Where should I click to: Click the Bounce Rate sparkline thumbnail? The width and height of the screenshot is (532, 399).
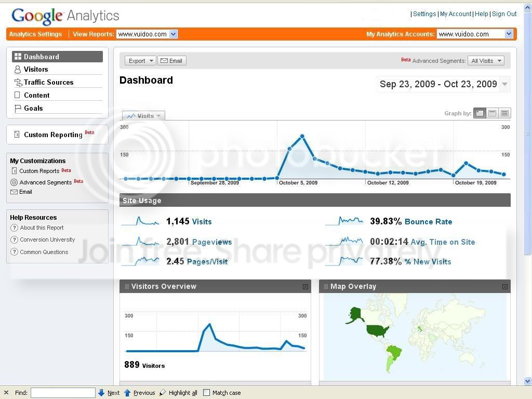point(344,221)
